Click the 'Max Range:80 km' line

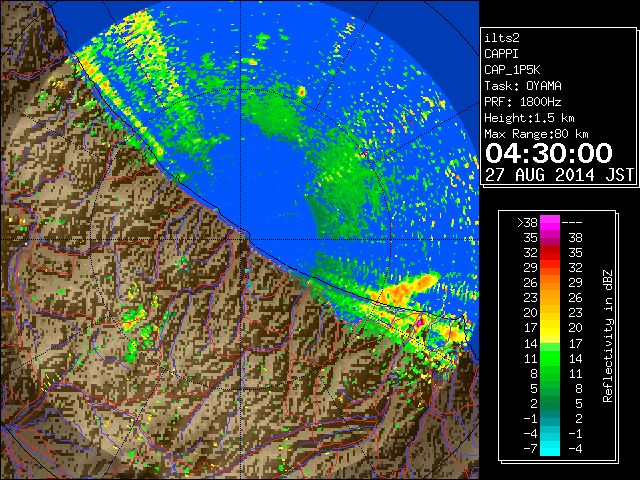point(536,134)
